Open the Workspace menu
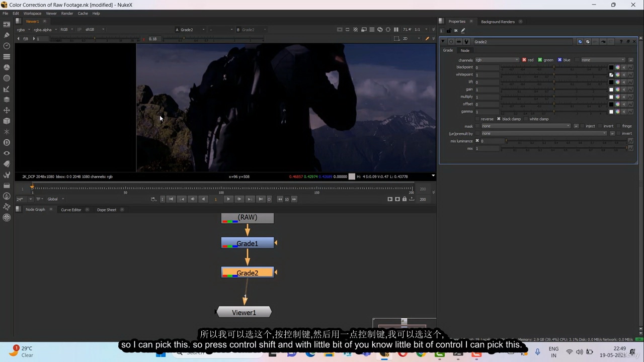The height and width of the screenshot is (362, 644). [33, 14]
